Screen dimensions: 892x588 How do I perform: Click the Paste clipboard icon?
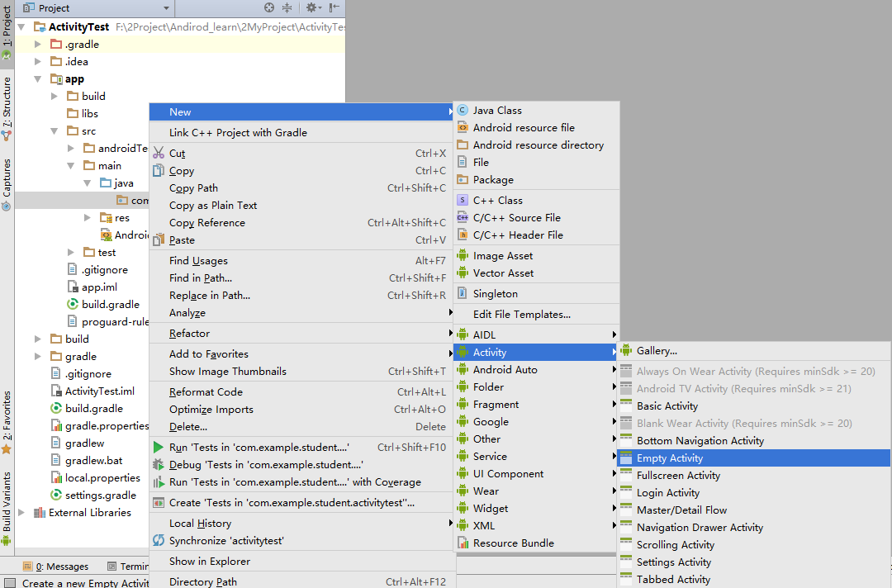[159, 240]
